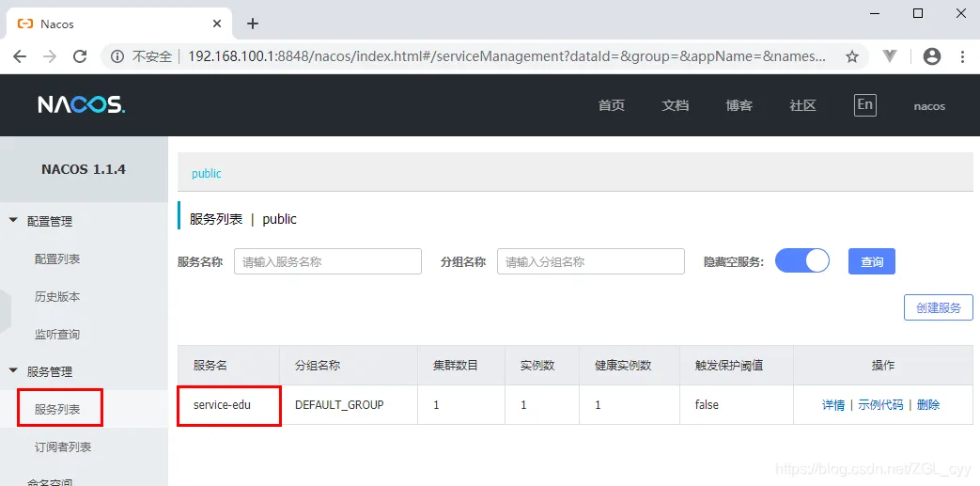This screenshot has width=980, height=486.
Task: Open 文档 in the top navigation
Action: pos(675,105)
